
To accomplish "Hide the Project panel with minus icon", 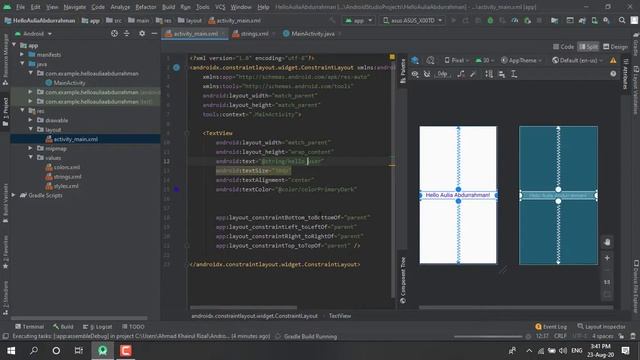I will (x=154, y=33).
